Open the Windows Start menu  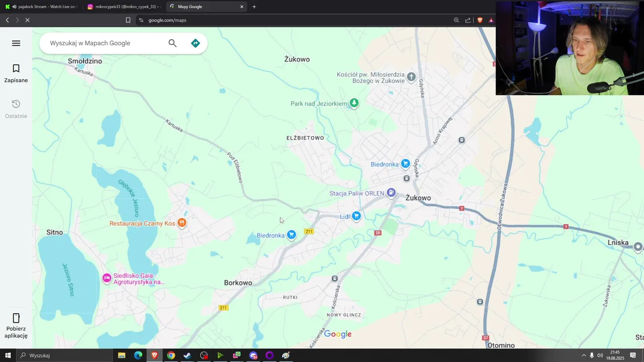[x=8, y=355]
